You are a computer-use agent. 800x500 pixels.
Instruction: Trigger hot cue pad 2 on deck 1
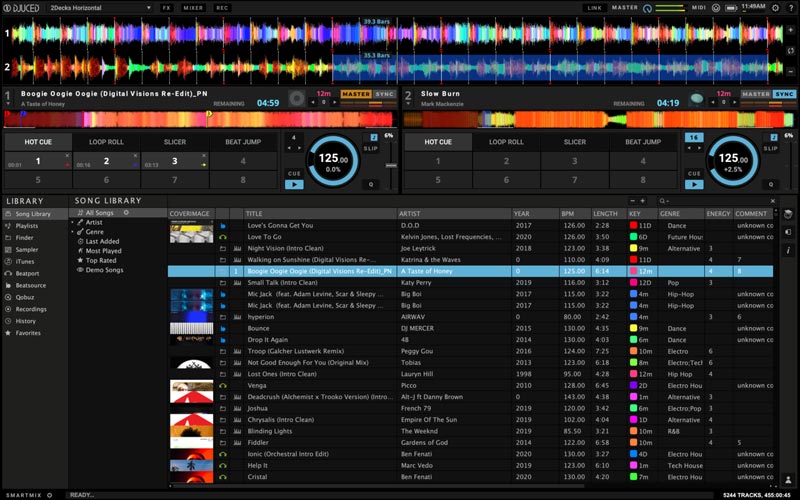pyautogui.click(x=106, y=161)
